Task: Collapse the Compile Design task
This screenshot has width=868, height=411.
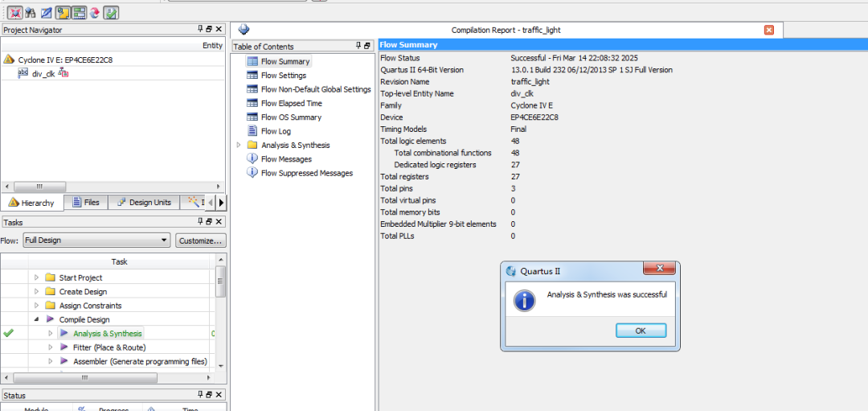Action: click(36, 319)
